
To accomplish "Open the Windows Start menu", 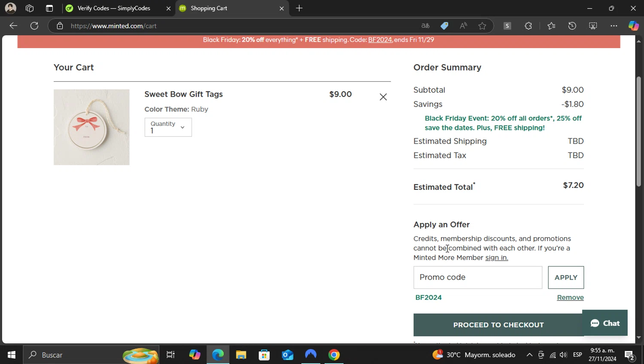I will pyautogui.click(x=12, y=355).
